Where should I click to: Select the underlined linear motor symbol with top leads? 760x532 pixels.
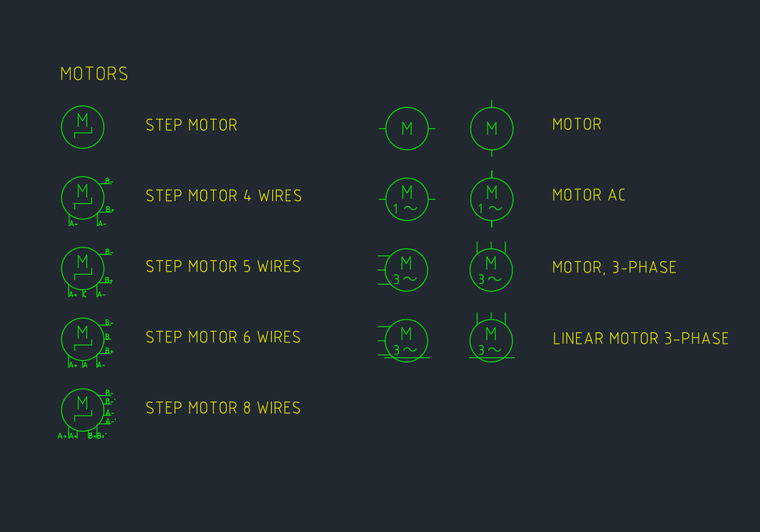pyautogui.click(x=491, y=340)
